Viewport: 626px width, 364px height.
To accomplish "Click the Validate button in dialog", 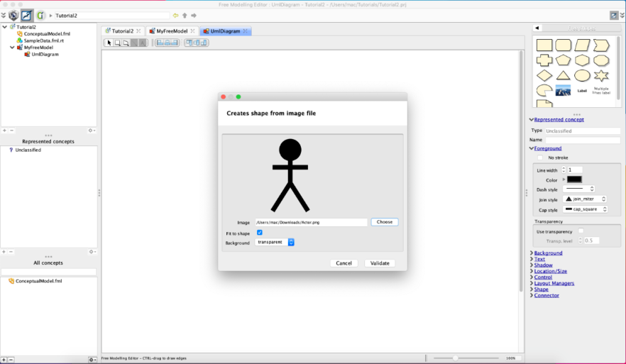I will [380, 263].
